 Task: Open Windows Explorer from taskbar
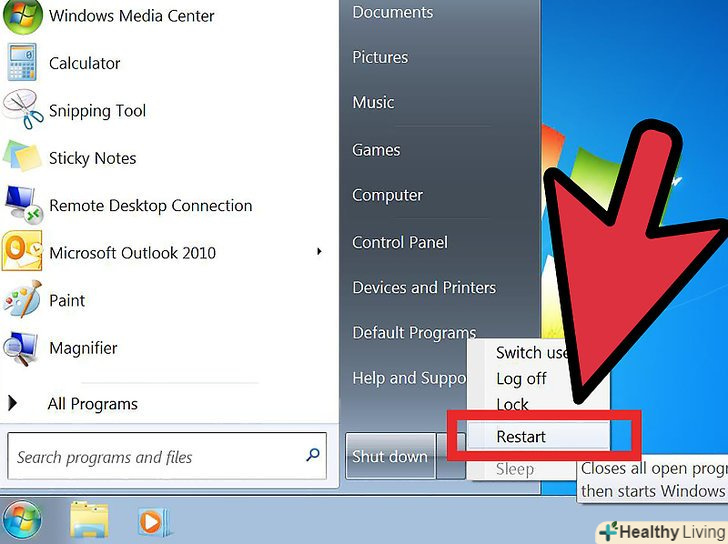point(89,521)
